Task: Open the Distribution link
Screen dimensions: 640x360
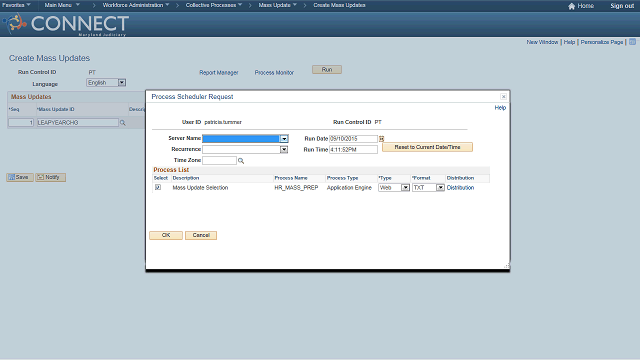Action: 460,188
